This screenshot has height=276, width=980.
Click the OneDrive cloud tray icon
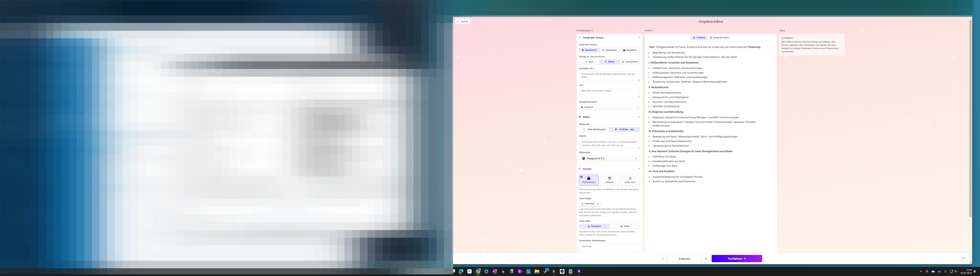click(x=939, y=271)
